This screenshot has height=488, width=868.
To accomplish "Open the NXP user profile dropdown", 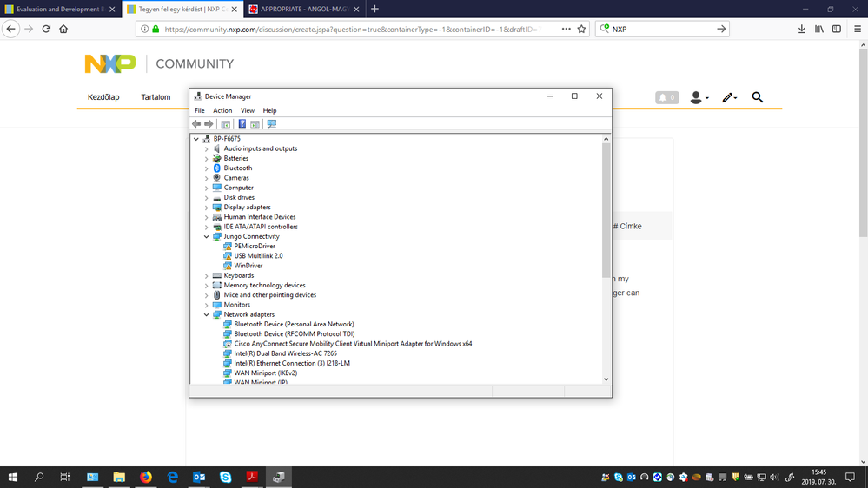I will click(x=699, y=97).
